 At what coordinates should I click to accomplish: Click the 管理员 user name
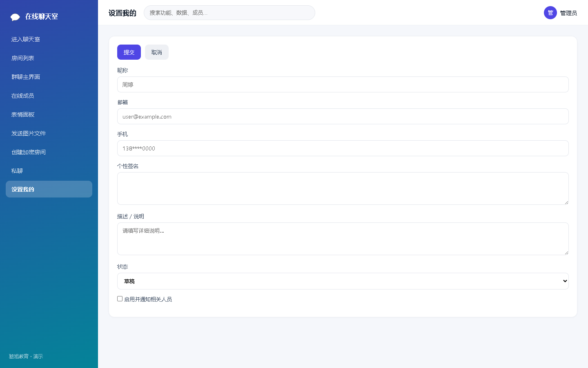[x=568, y=13]
